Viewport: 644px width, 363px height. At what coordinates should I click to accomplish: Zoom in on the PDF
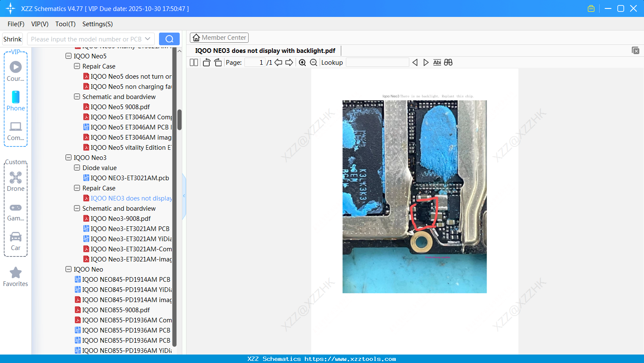pyautogui.click(x=302, y=63)
